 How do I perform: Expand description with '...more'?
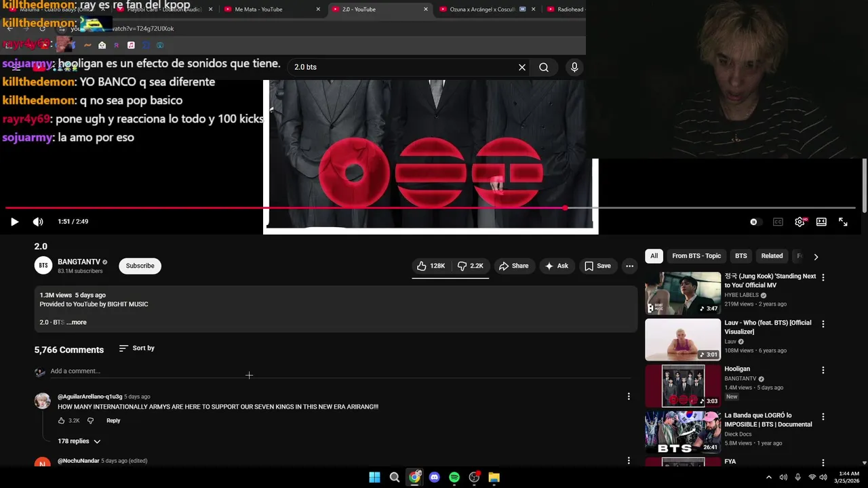tap(77, 322)
